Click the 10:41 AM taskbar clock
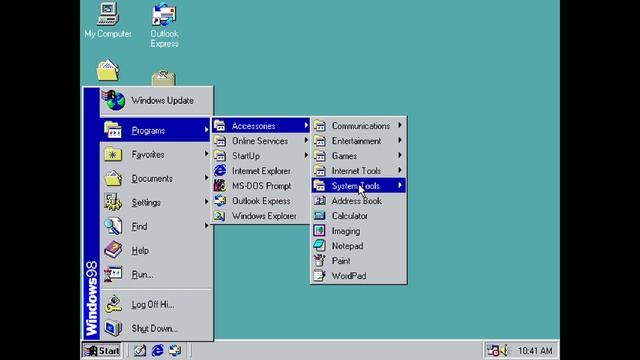This screenshot has height=360, width=640. point(535,351)
